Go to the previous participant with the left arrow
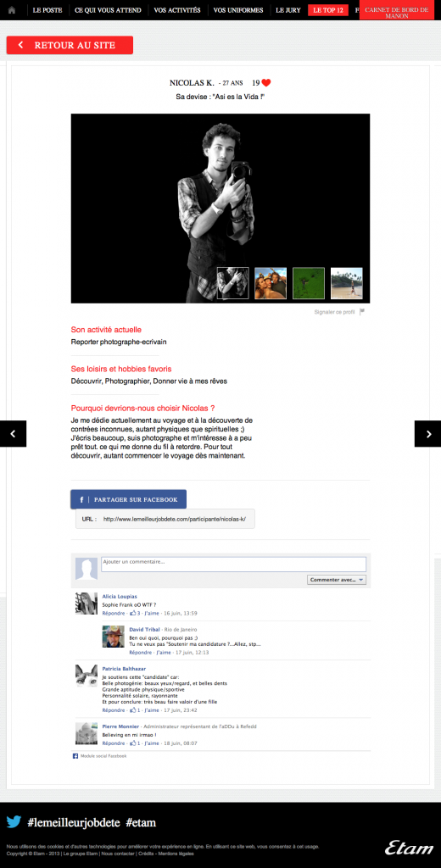The image size is (441, 868). pos(14,434)
